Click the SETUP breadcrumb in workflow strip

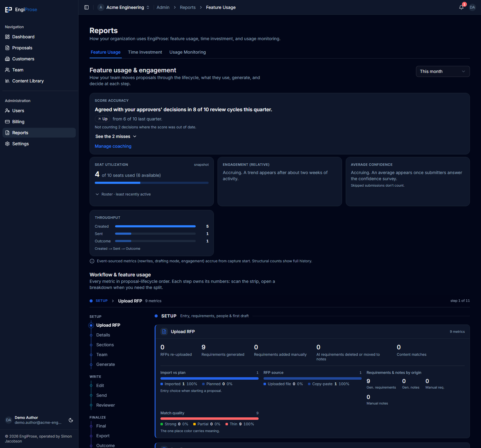tap(102, 301)
